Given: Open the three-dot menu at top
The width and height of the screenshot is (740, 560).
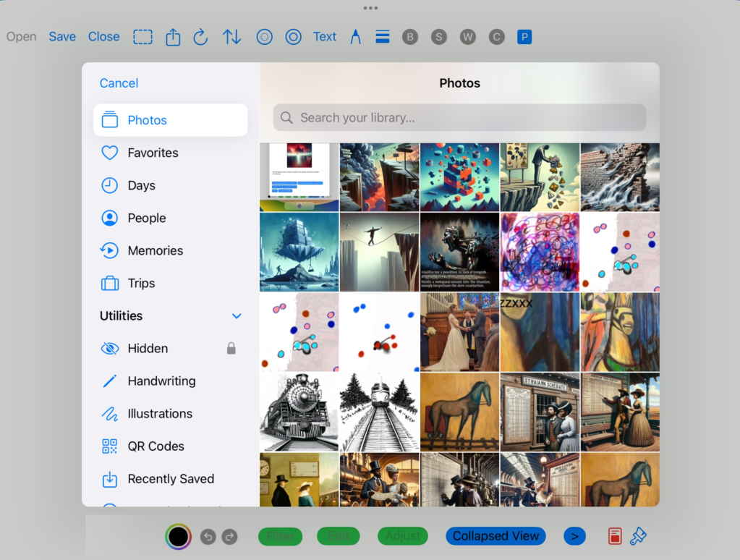Looking at the screenshot, I should tap(370, 8).
